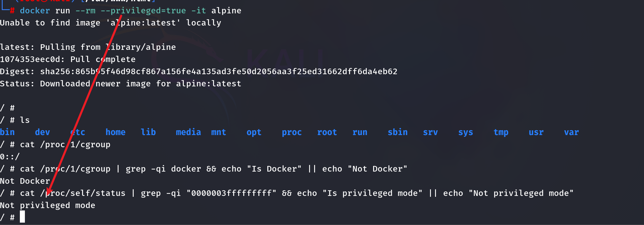Click the 'lib' directory name
The width and height of the screenshot is (644, 225).
pos(148,132)
